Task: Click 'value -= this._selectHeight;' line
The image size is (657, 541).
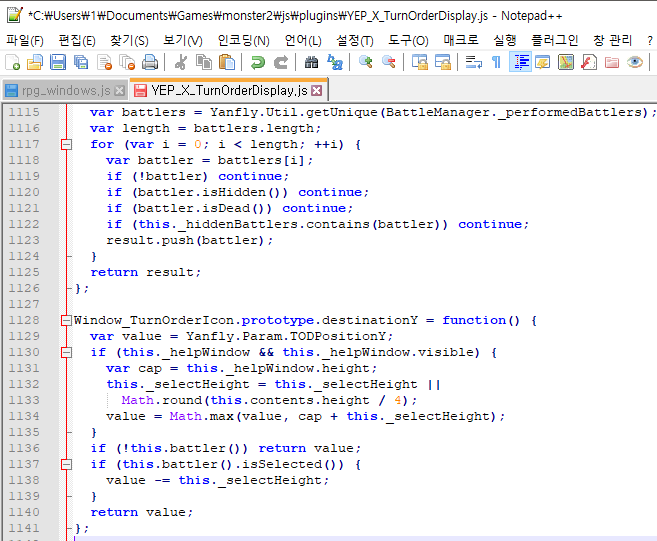Action: 218,480
